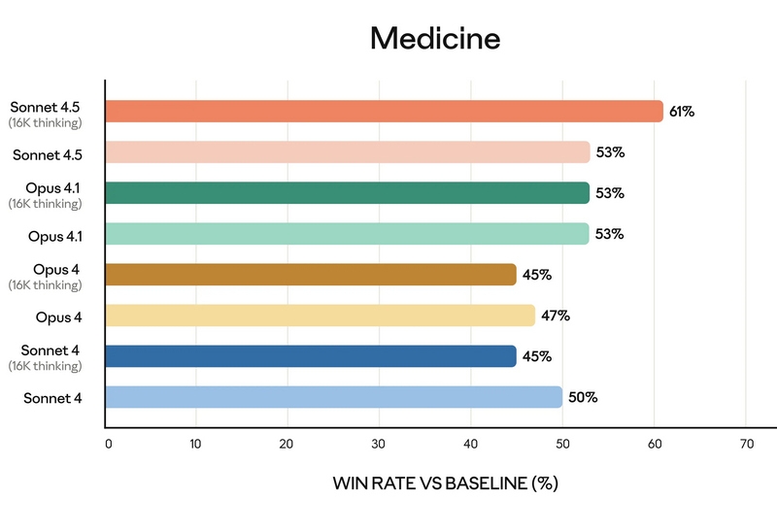Click the 60 tick label on x-axis
The height and width of the screenshot is (532, 777).
654,445
